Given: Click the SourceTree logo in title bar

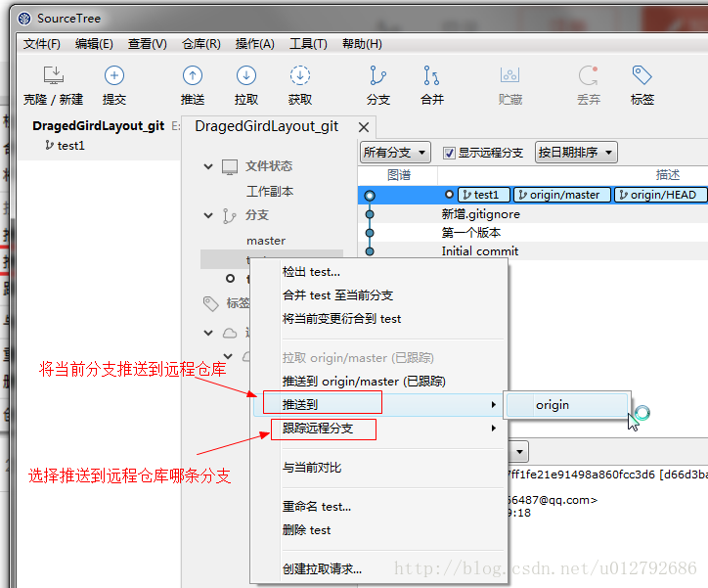Looking at the screenshot, I should click(x=24, y=19).
